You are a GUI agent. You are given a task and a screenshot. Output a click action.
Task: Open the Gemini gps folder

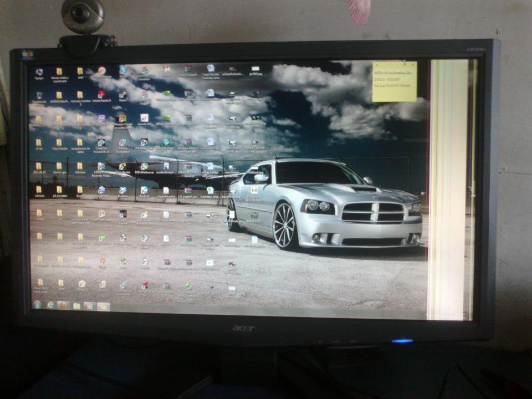59,168
